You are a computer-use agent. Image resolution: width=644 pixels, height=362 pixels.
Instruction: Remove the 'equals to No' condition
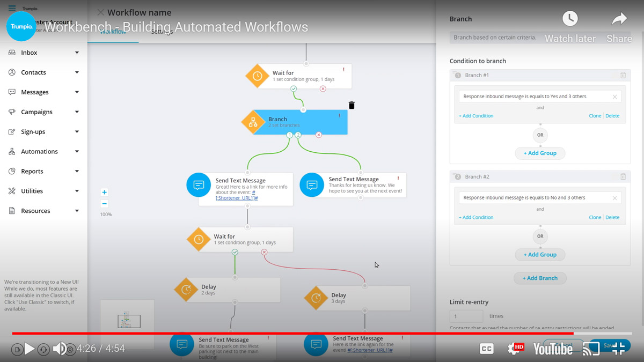click(x=614, y=198)
